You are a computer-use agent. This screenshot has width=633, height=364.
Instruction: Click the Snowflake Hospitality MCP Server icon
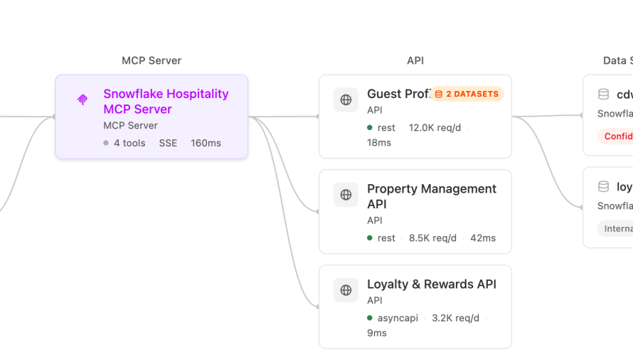(83, 100)
